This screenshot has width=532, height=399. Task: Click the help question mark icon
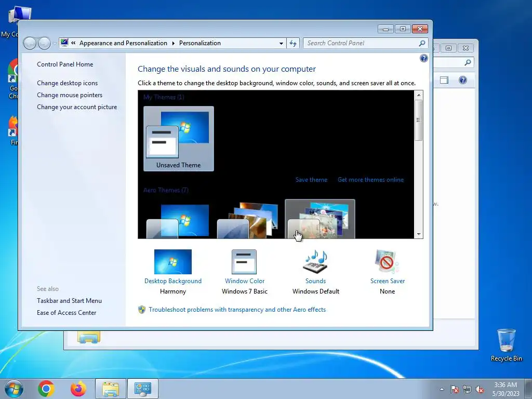click(424, 58)
